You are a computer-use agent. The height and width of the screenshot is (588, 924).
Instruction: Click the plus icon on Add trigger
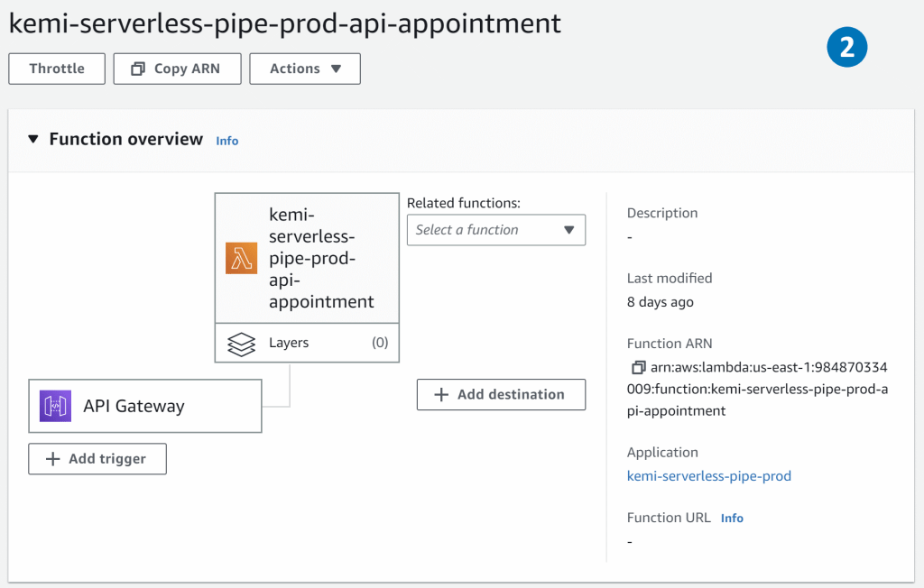coord(52,459)
